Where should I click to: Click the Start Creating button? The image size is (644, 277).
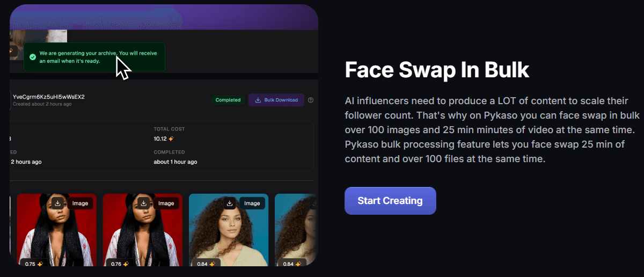(x=390, y=201)
